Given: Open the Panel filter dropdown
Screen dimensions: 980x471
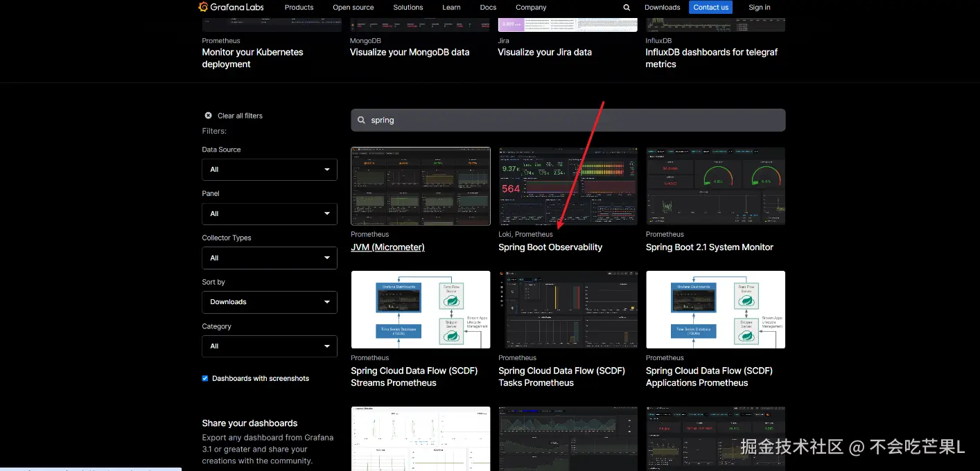Looking at the screenshot, I should pos(270,213).
